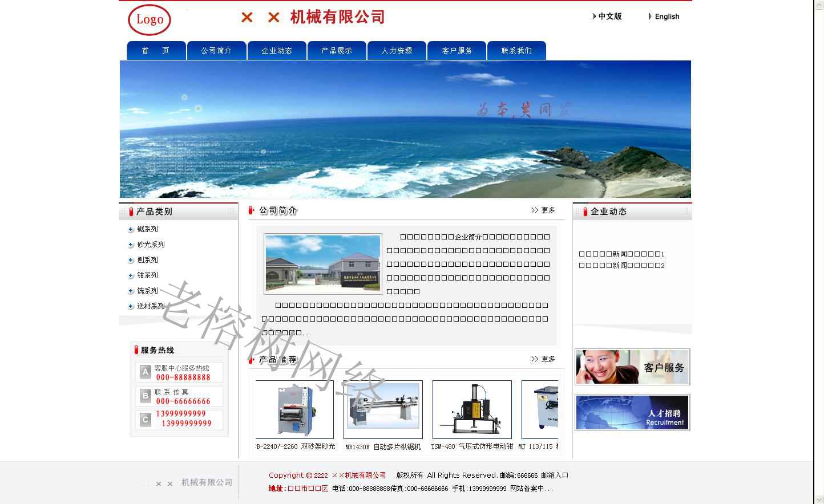Switch language to English
The width and height of the screenshot is (824, 504).
point(667,17)
